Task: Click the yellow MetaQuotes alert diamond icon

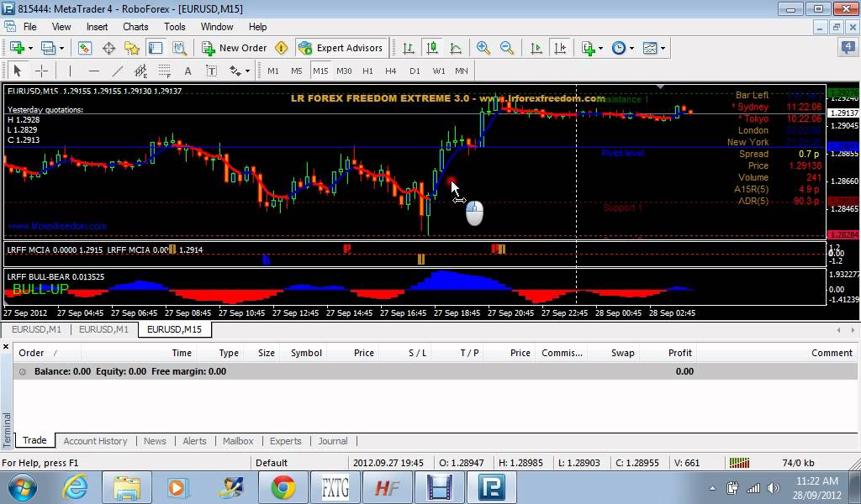Action: click(281, 48)
